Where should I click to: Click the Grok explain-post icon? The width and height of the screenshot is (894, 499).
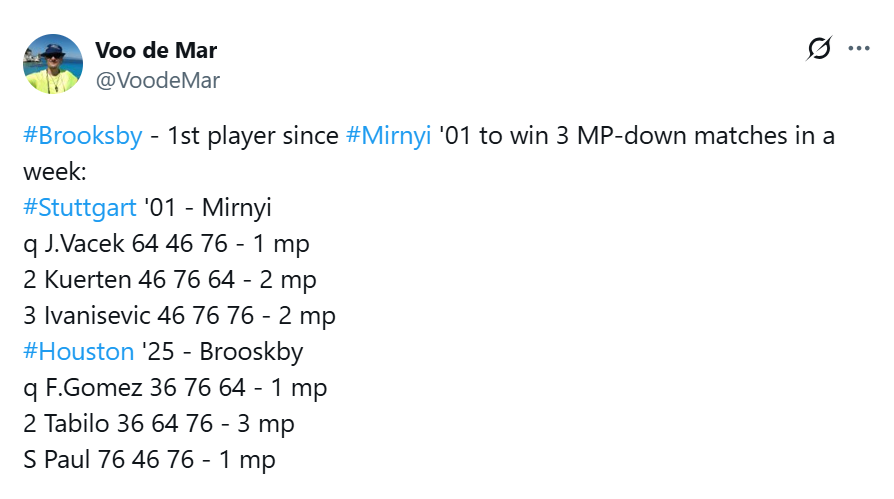click(818, 48)
